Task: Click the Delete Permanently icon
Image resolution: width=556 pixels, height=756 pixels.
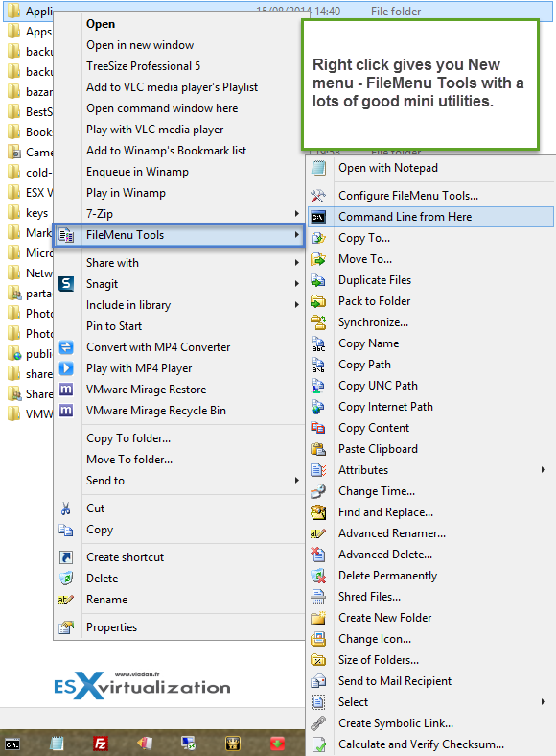Action: [x=318, y=577]
